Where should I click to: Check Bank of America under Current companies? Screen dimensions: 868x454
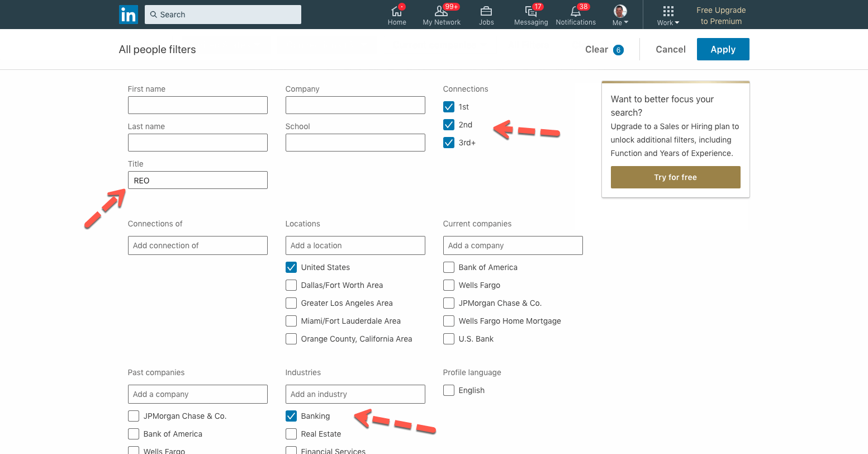448,267
